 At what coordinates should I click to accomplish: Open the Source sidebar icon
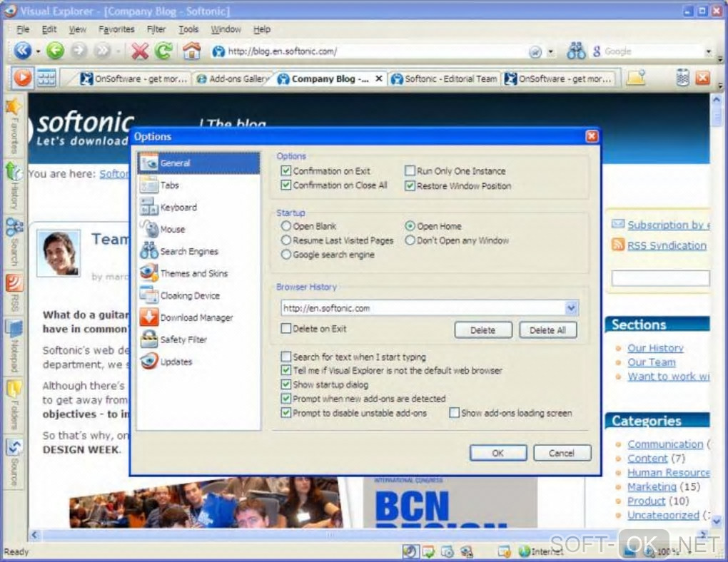(x=14, y=447)
